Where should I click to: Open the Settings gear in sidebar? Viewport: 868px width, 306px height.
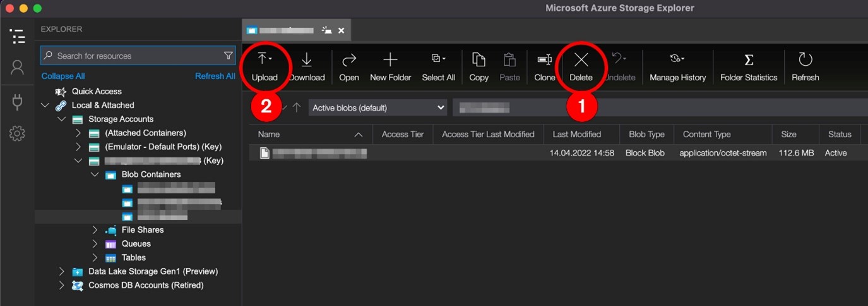coord(18,133)
